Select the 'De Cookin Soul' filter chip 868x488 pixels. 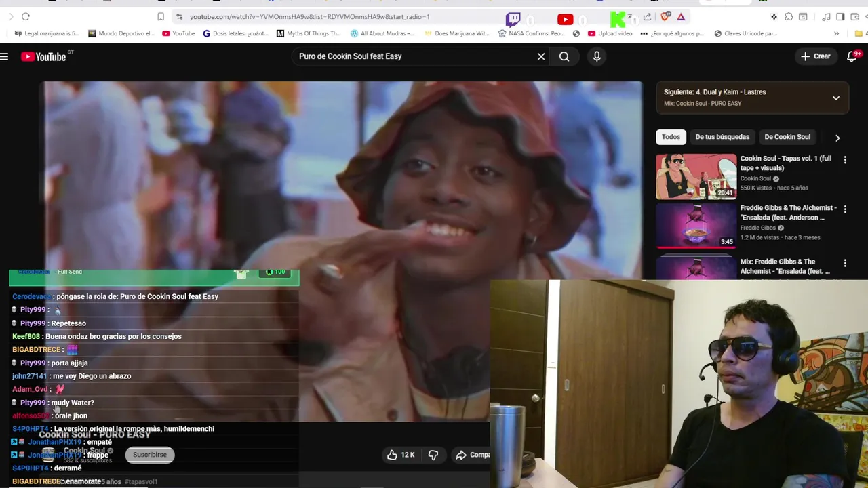coord(787,137)
